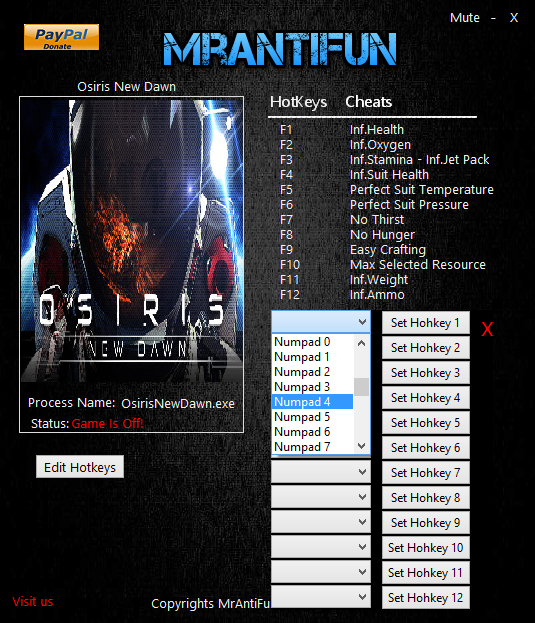Image resolution: width=535 pixels, height=623 pixels.
Task: Click the dropdown list scrollbar thumb
Action: (x=361, y=387)
